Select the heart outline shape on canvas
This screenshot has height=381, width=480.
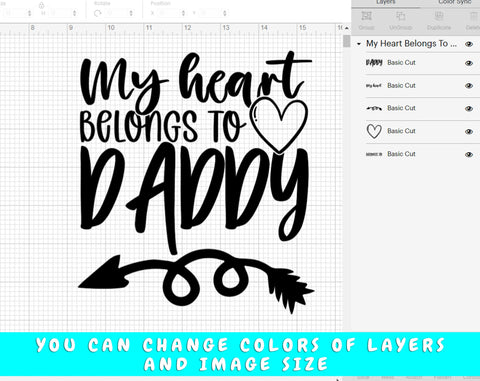click(279, 125)
